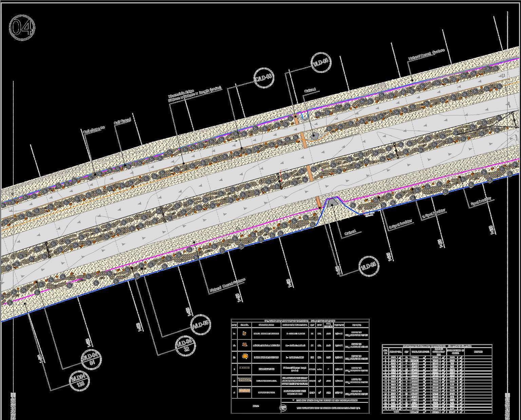Pick the LD-04 callout bubble numbered 136
The height and width of the screenshot is (420, 521).
pyautogui.click(x=79, y=380)
